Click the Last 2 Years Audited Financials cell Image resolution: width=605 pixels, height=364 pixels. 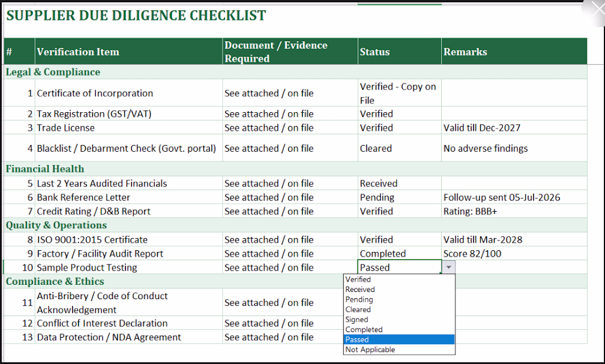[x=129, y=183]
